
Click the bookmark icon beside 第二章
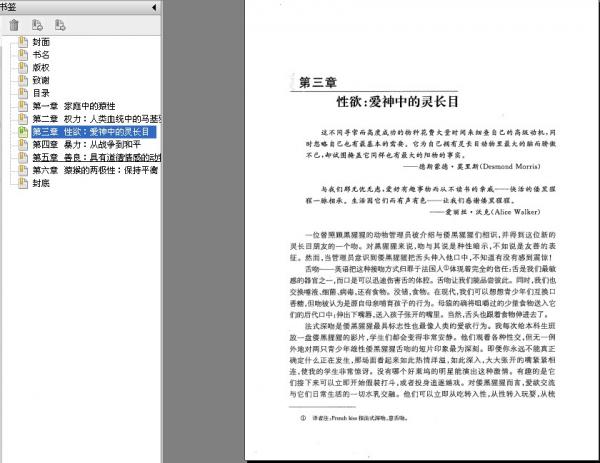23,119
